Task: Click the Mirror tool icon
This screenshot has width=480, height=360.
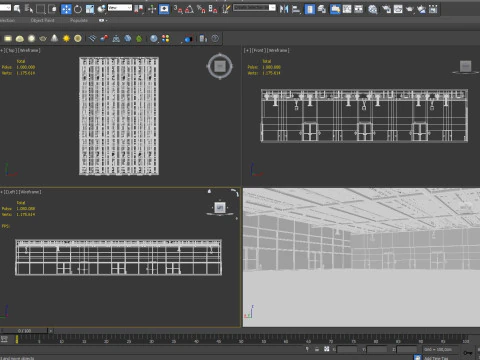Action: coord(284,9)
